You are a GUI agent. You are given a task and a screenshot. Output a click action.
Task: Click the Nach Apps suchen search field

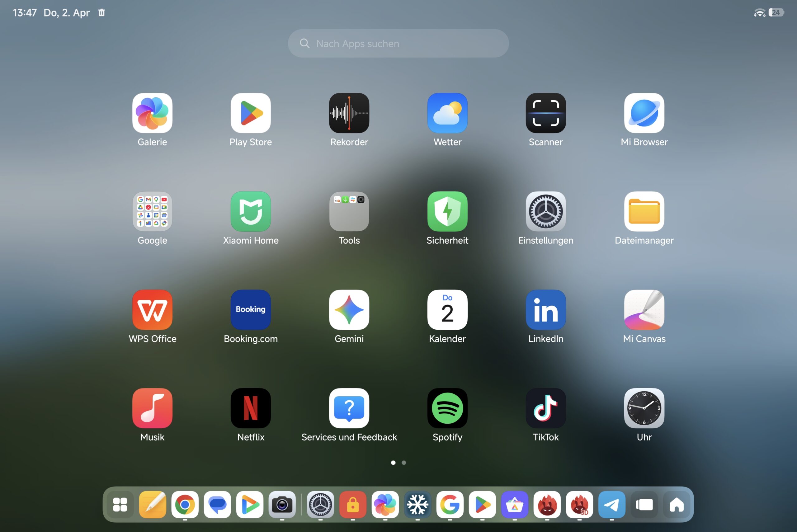[398, 44]
